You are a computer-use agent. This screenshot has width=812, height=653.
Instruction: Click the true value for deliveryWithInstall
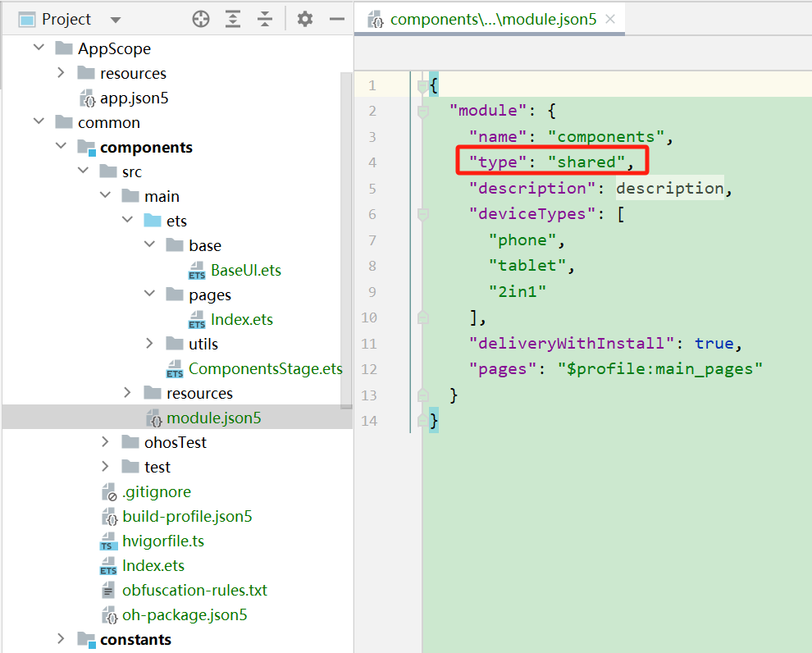[714, 344]
